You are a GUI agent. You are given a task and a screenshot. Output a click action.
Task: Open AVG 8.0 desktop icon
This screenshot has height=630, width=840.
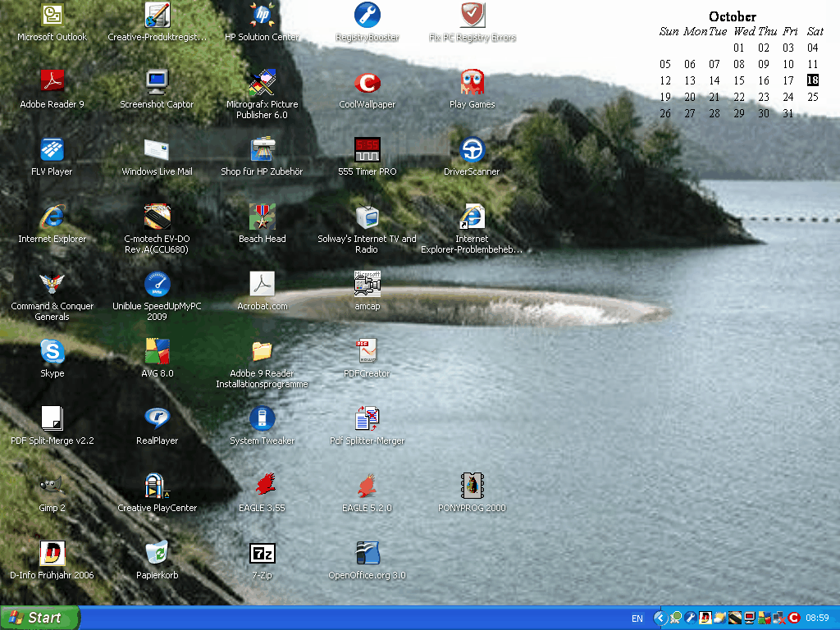157,351
